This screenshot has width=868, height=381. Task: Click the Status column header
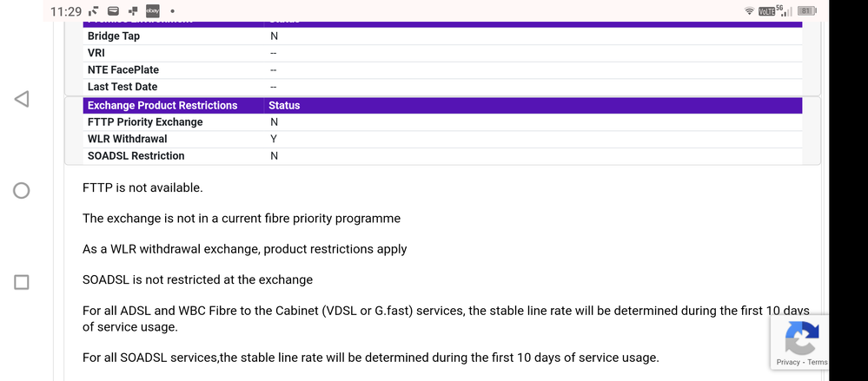click(x=284, y=105)
